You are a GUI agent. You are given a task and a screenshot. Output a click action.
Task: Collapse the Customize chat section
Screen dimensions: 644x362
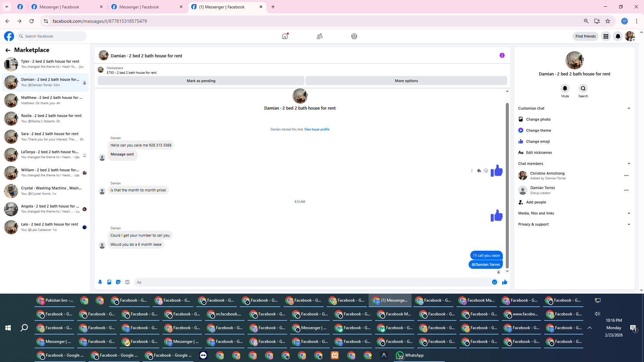click(629, 108)
